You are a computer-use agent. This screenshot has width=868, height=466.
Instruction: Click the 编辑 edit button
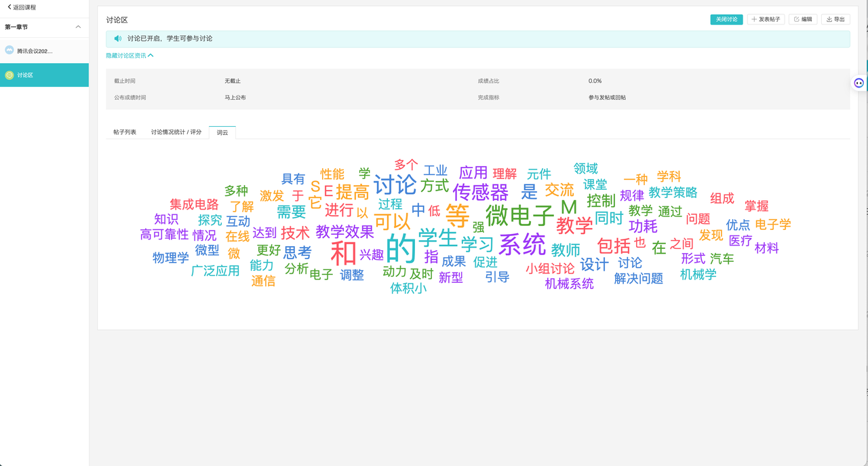802,20
